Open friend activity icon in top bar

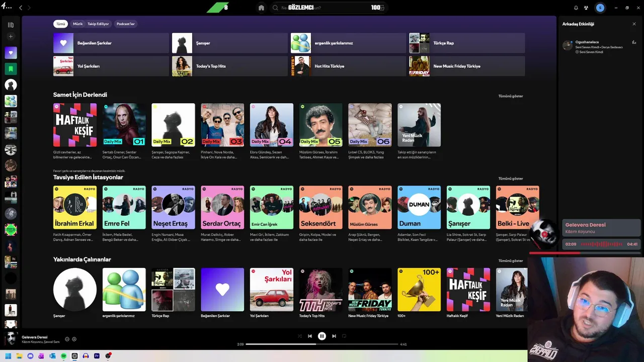click(x=586, y=8)
